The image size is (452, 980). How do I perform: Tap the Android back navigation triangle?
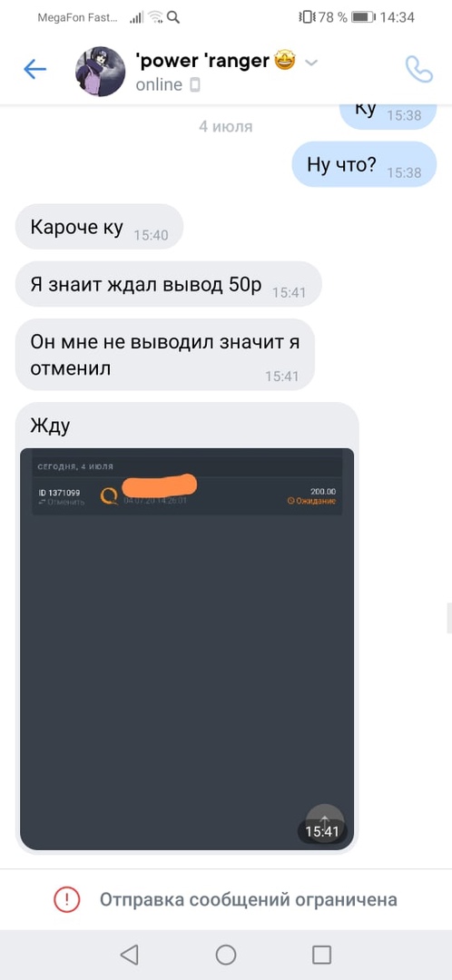pos(129,955)
